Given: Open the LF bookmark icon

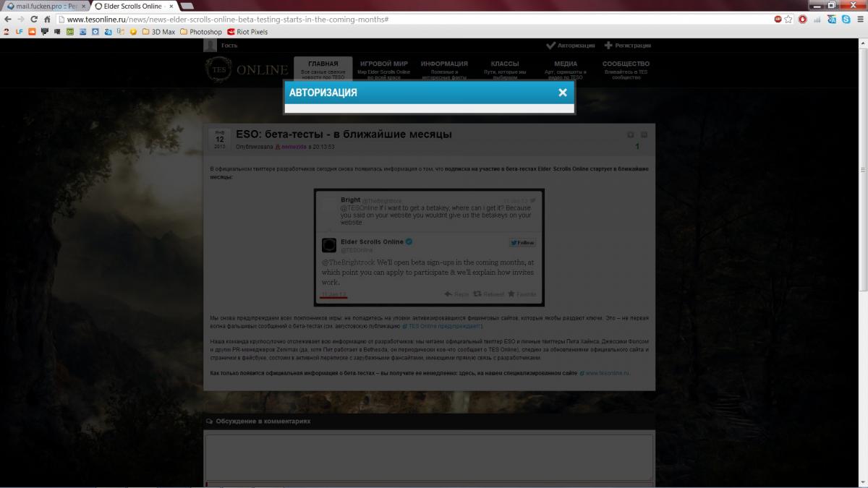Looking at the screenshot, I should (18, 32).
